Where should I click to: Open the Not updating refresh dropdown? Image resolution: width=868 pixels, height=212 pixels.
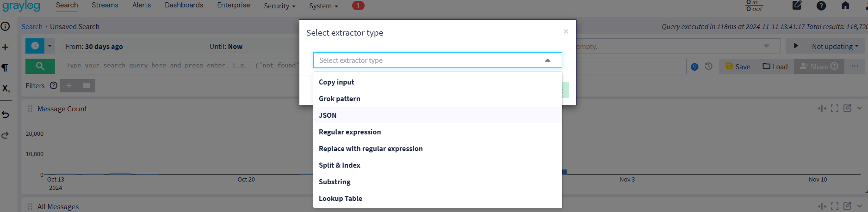click(x=835, y=46)
